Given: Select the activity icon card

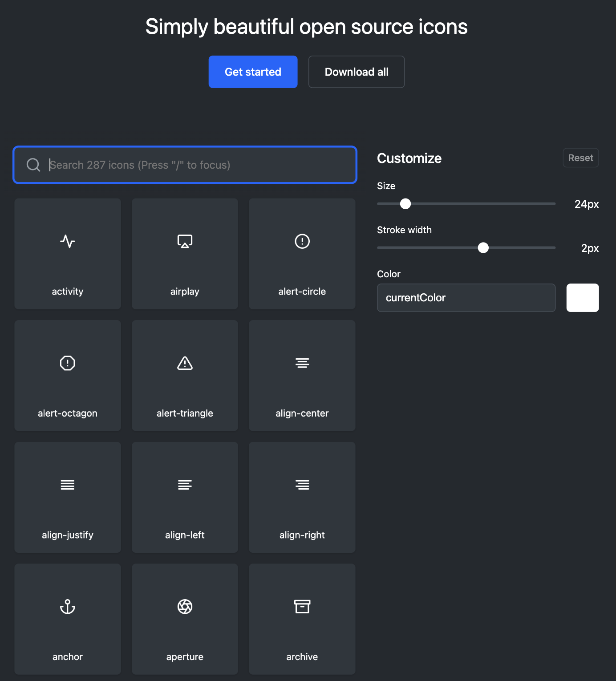Looking at the screenshot, I should pos(68,254).
